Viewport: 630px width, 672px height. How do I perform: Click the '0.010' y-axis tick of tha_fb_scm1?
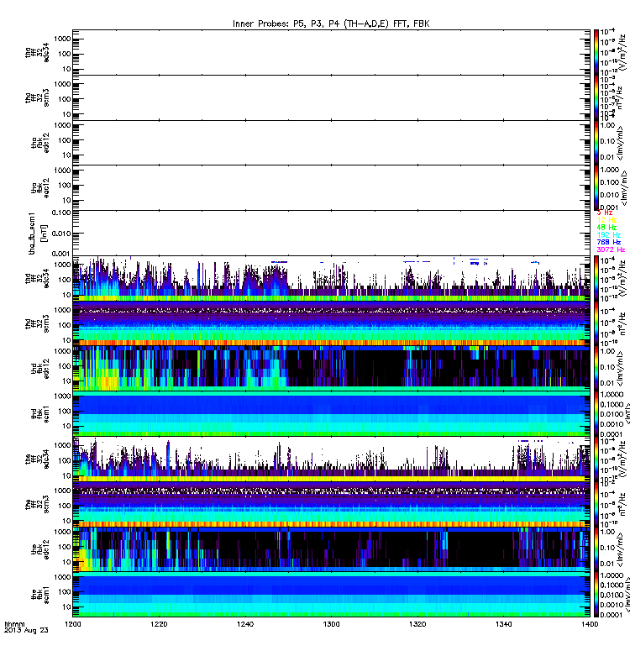pyautogui.click(x=61, y=234)
